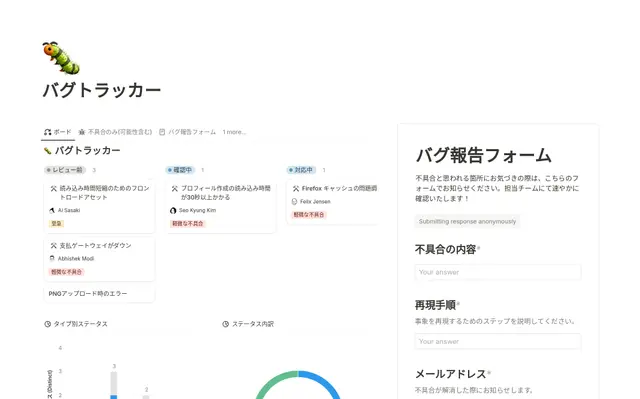
Task: Select the レビュー前 column status tag
Action: [x=65, y=170]
